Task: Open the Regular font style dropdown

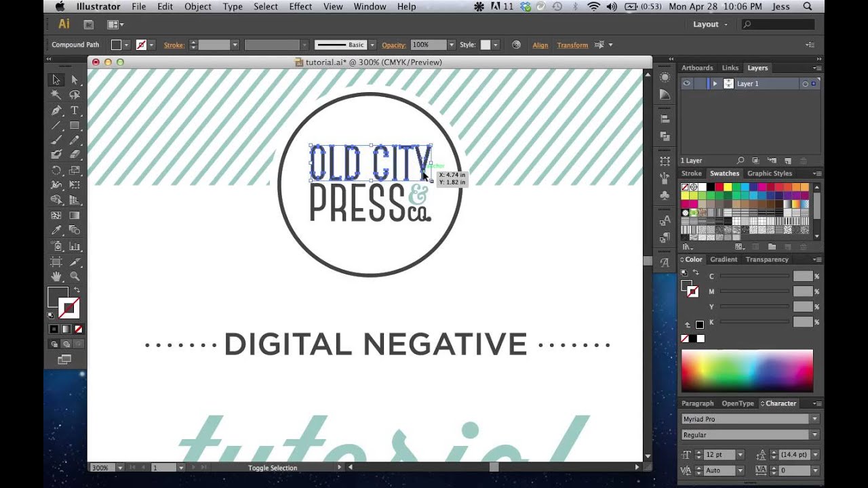Action: point(814,435)
